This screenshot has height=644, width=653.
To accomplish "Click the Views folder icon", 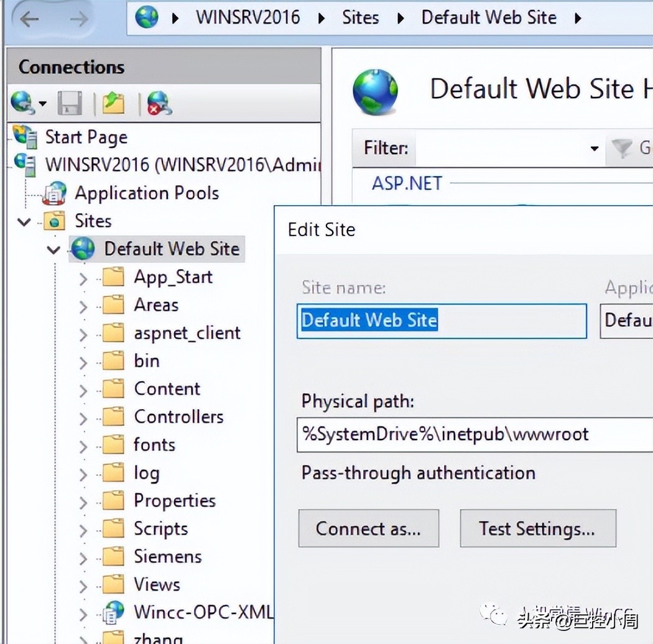I will [113, 584].
